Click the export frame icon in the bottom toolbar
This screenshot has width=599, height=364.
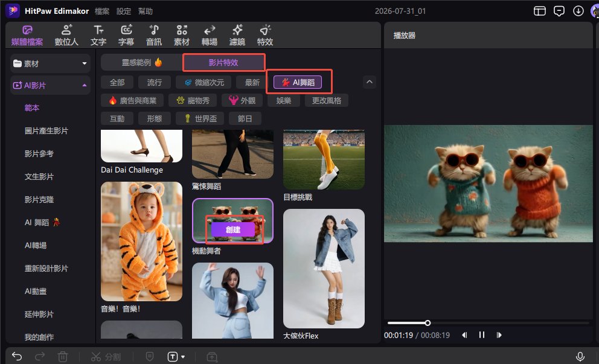click(212, 357)
